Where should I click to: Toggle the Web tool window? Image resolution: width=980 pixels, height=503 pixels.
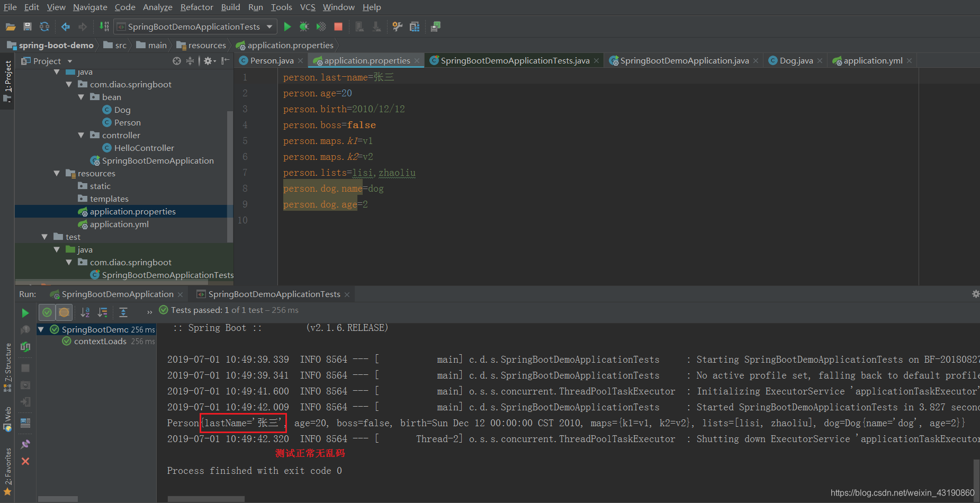pos(7,419)
